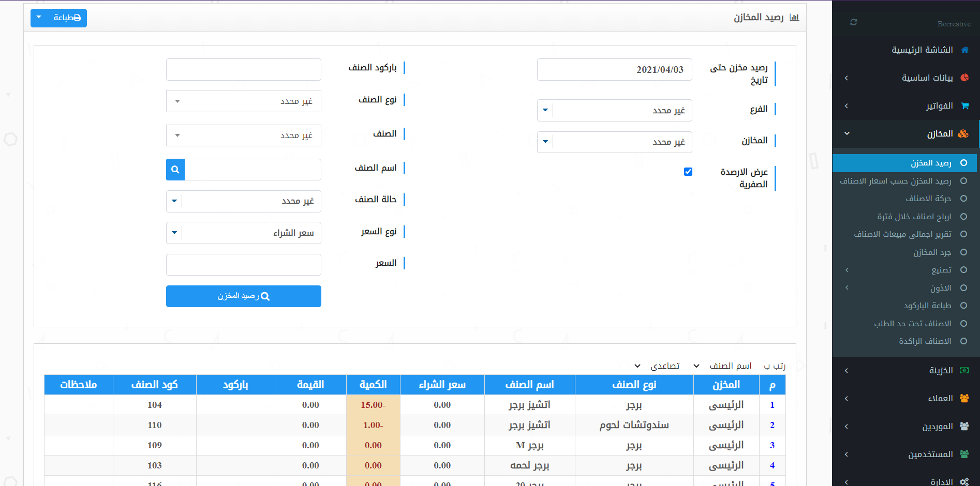
Task: Open the نوع السعر dropdown
Action: click(243, 233)
